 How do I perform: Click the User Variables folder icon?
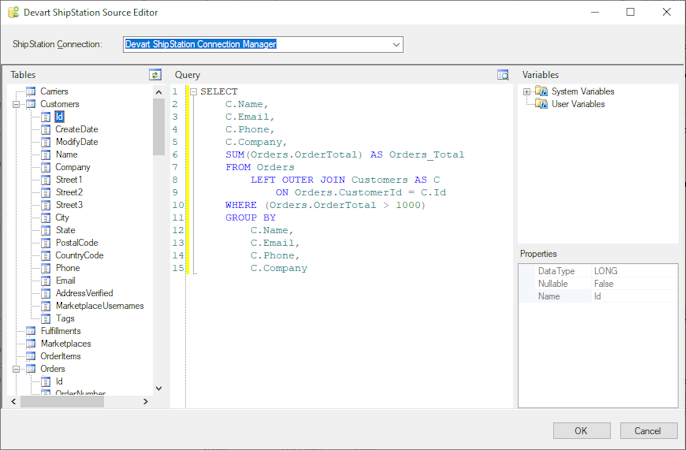(541, 104)
